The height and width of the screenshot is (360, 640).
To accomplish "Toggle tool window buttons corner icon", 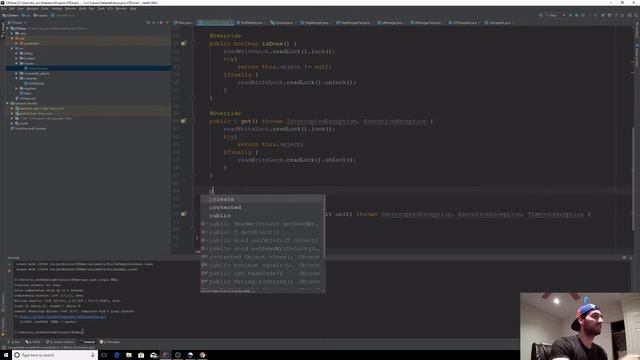I will click(x=3, y=348).
